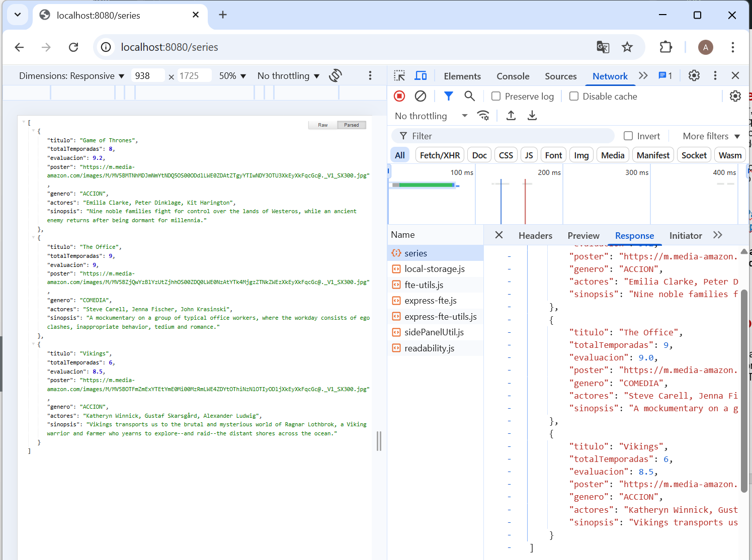The height and width of the screenshot is (560, 752).
Task: Open the Preview tab
Action: pos(583,236)
